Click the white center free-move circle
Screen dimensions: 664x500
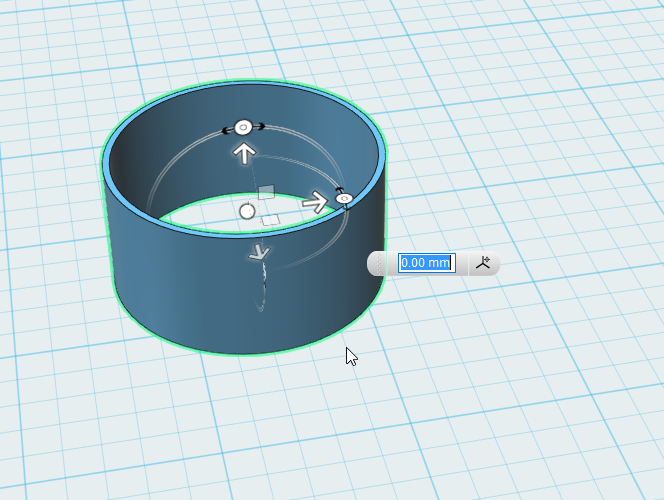tap(247, 211)
